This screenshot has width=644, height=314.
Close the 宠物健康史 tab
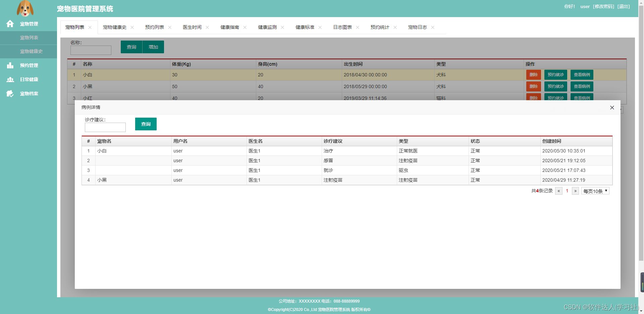(x=132, y=27)
